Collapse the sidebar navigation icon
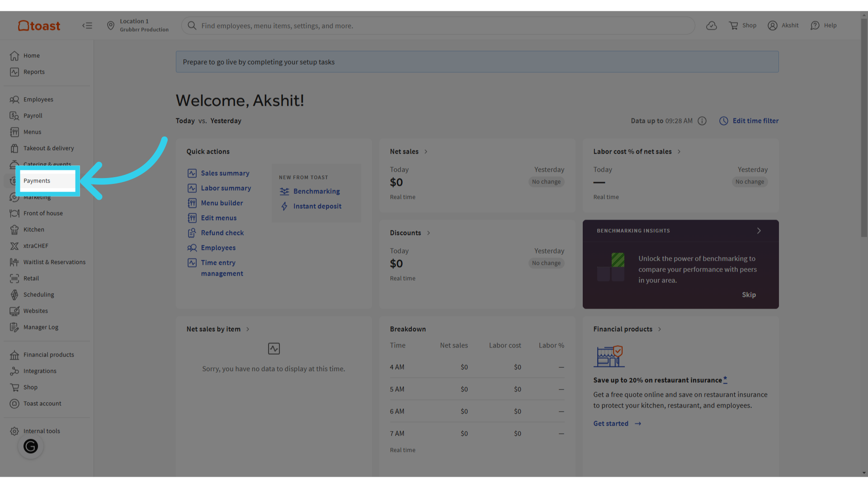Screen dimensions: 868x488 coord(87,26)
